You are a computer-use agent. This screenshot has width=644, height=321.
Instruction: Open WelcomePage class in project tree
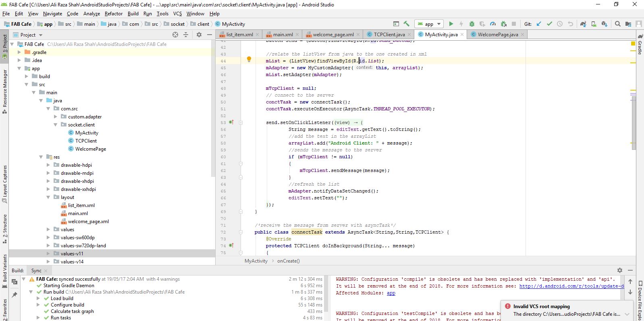pyautogui.click(x=90, y=149)
